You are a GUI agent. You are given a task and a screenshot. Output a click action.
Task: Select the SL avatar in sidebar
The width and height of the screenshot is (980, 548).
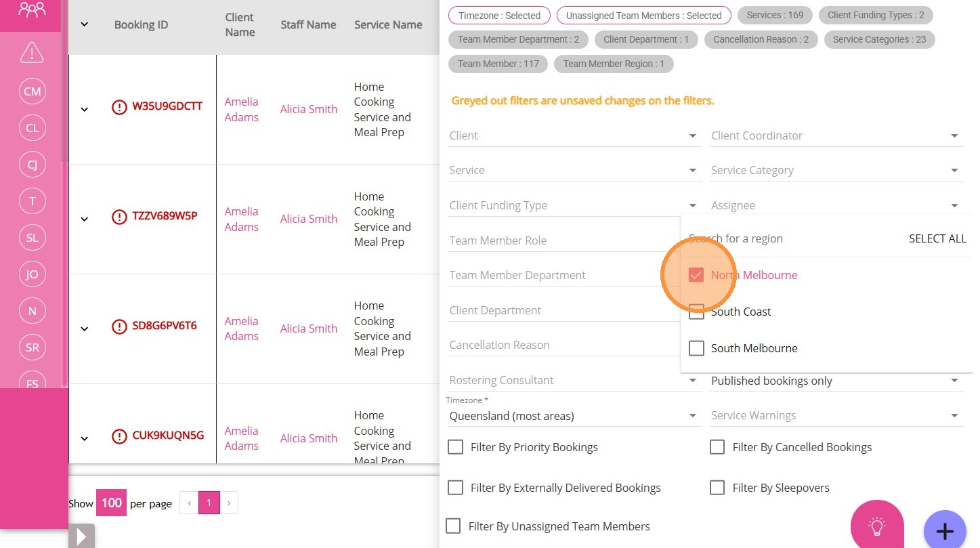(x=32, y=238)
